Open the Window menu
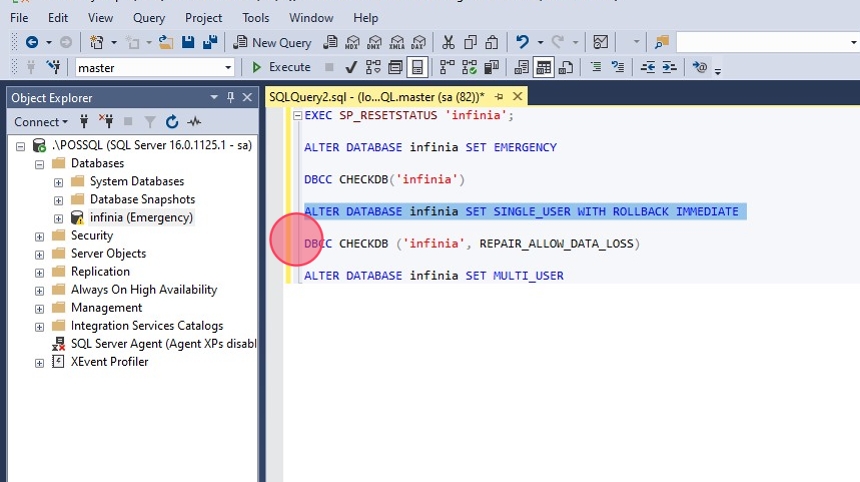Viewport: 860px width, 482px height. 311,18
